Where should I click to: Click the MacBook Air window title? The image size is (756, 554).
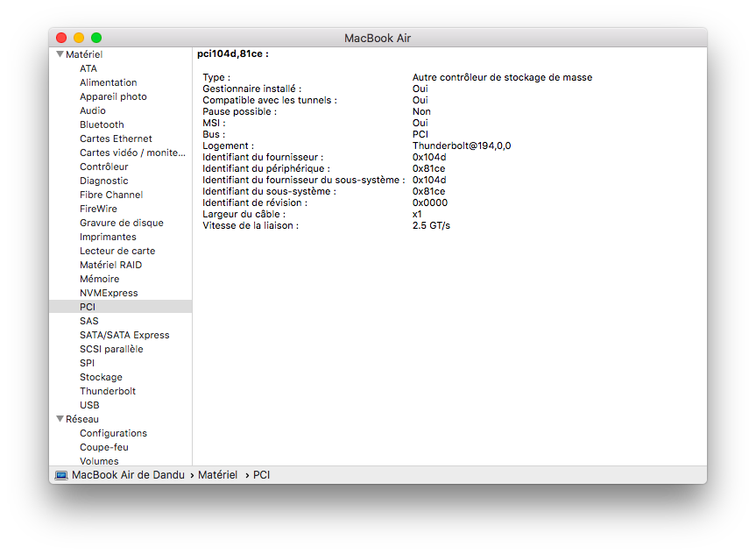(x=378, y=38)
